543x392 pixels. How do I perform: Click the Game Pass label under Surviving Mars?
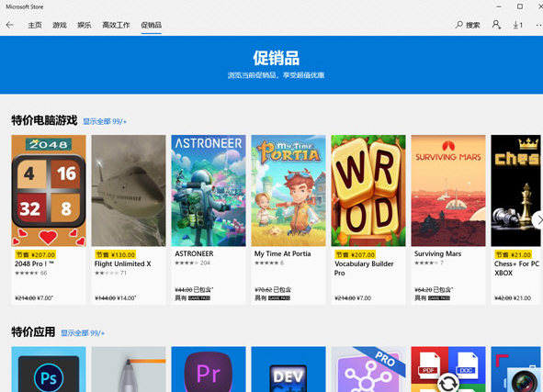click(x=439, y=297)
